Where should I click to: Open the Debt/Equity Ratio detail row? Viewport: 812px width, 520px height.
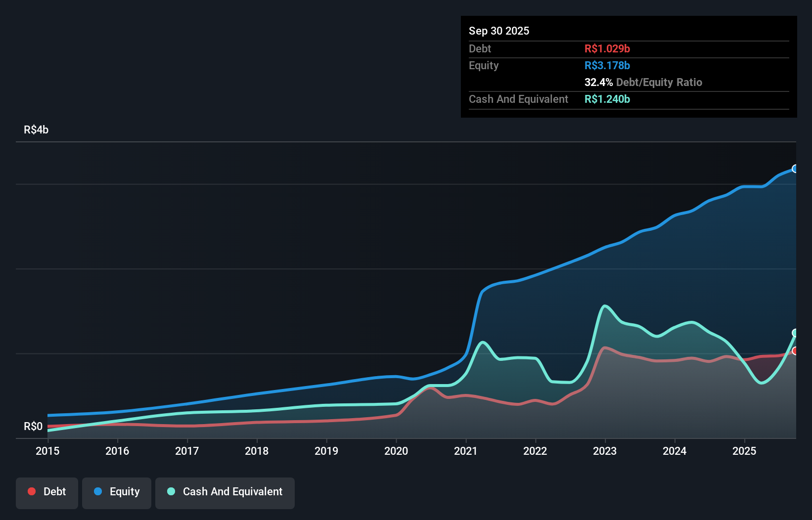pyautogui.click(x=643, y=83)
